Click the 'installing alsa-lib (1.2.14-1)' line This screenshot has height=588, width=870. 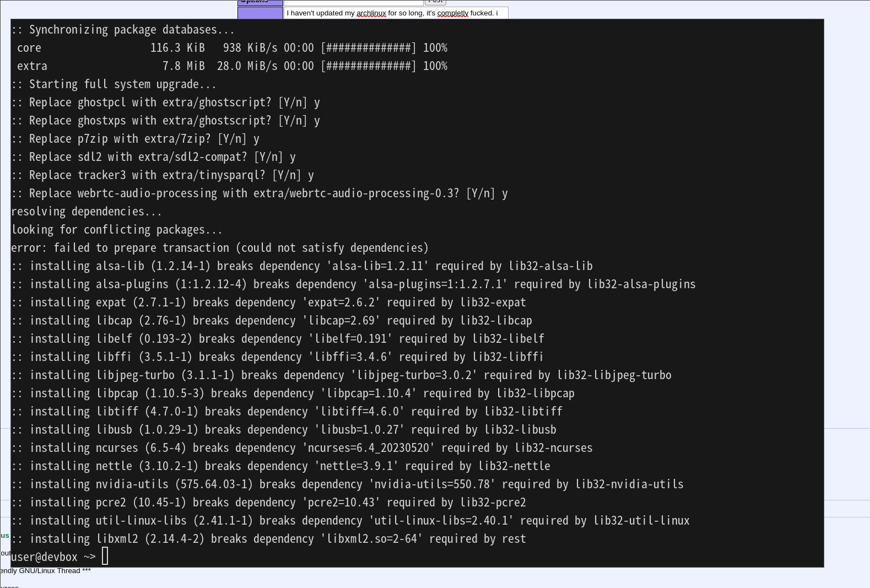pos(302,266)
